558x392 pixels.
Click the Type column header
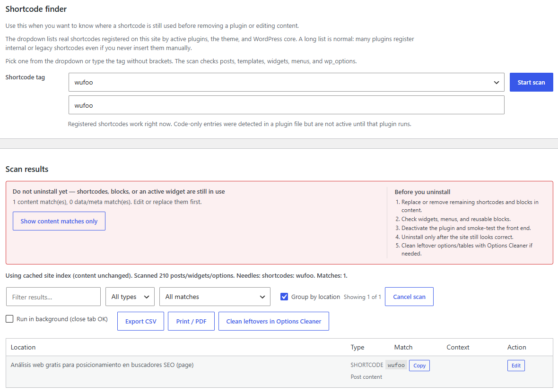[x=357, y=347]
